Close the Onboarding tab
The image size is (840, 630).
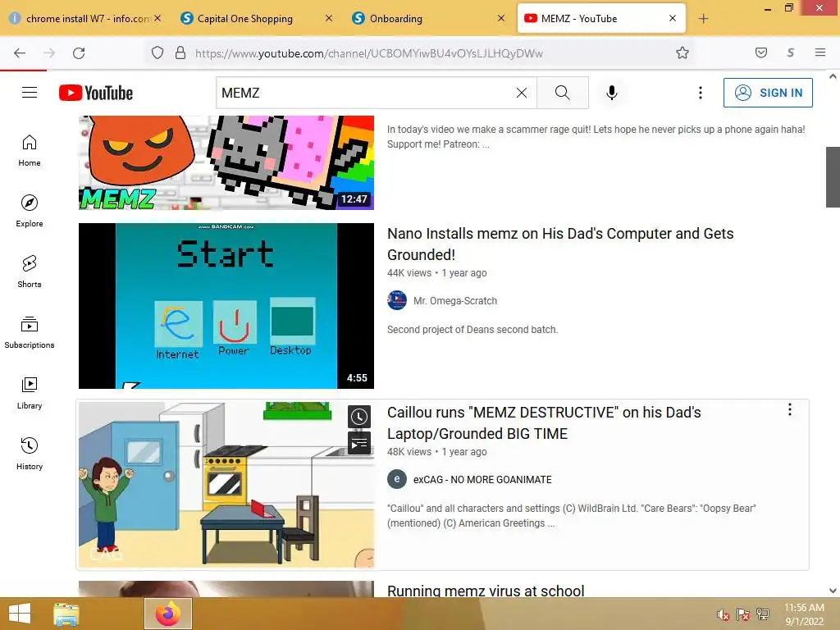(501, 18)
